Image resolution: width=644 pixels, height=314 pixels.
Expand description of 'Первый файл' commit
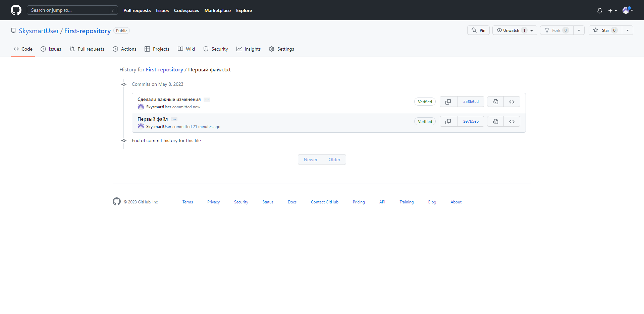174,119
